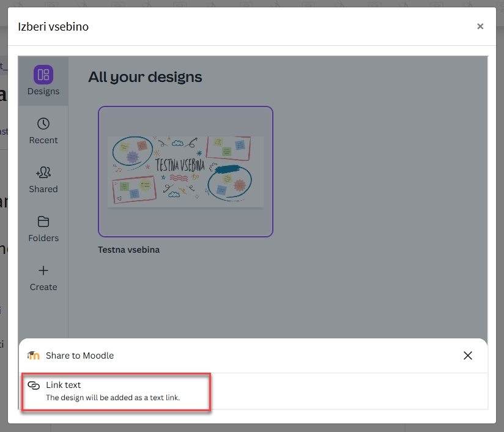The image size is (504, 432).
Task: Click the Share to Moodle heading
Action: click(80, 356)
